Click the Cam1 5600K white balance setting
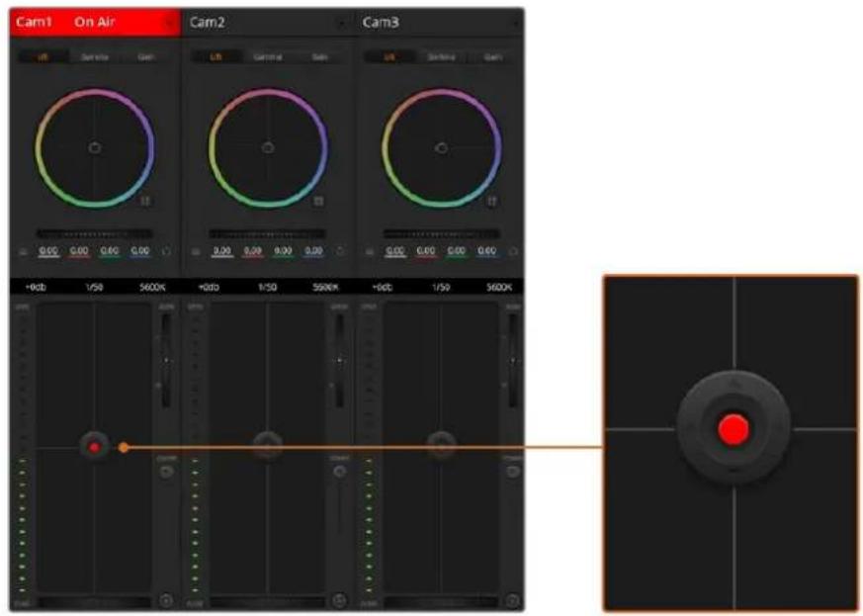The height and width of the screenshot is (616, 863). click(x=152, y=287)
